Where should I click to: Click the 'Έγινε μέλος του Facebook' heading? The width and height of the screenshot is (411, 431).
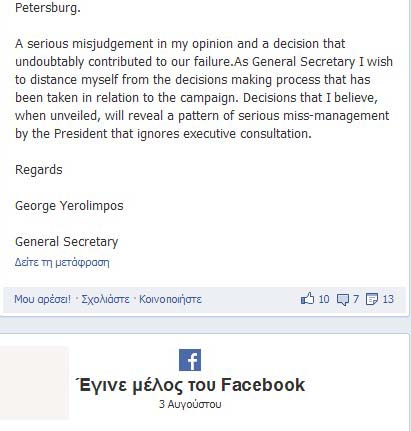pyautogui.click(x=190, y=385)
